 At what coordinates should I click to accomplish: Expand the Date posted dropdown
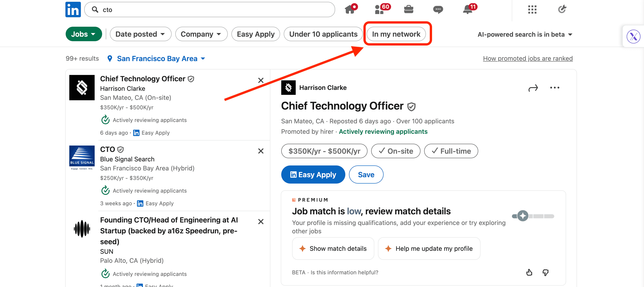140,34
